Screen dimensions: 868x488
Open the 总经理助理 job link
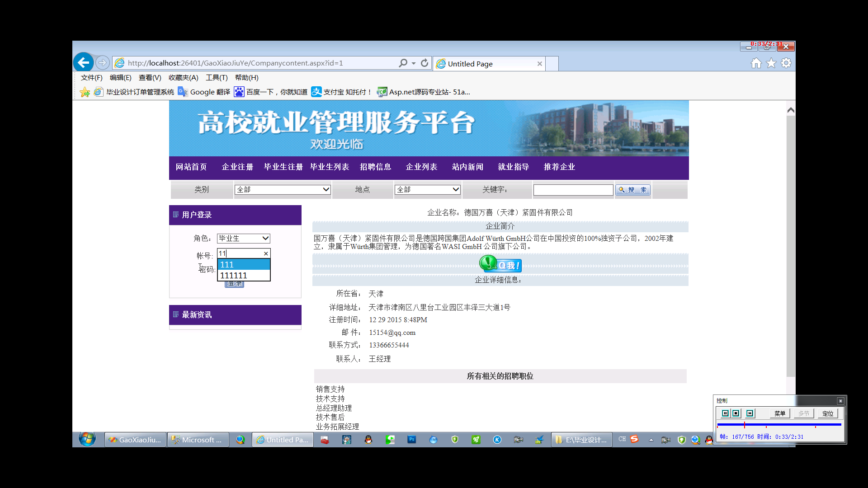pyautogui.click(x=334, y=408)
